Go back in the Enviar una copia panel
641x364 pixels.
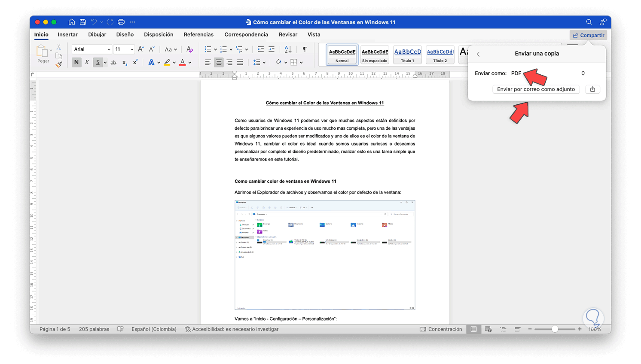(x=478, y=54)
